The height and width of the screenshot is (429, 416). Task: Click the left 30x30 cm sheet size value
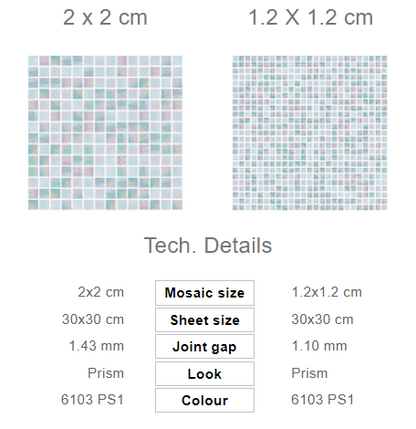(x=93, y=319)
